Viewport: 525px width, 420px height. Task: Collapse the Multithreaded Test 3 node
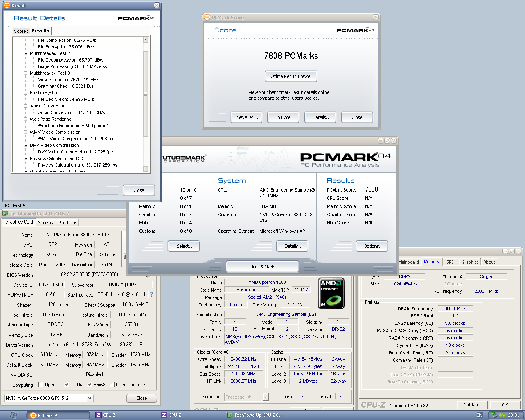click(x=25, y=73)
